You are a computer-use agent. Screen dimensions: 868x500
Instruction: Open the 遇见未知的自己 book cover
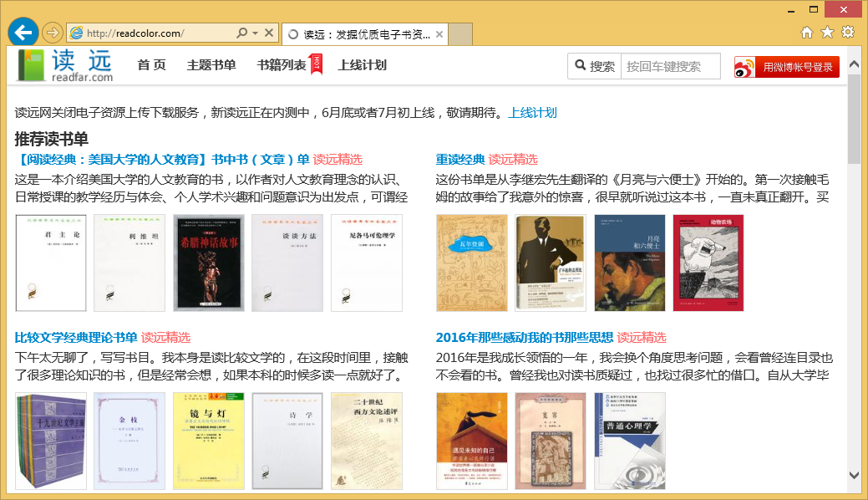coord(472,441)
